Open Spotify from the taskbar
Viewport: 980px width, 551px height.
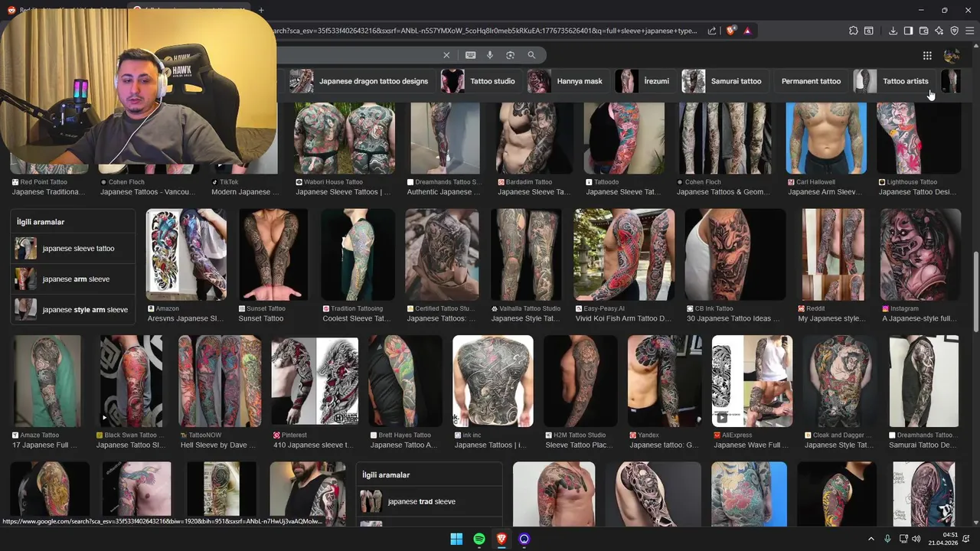tap(479, 539)
